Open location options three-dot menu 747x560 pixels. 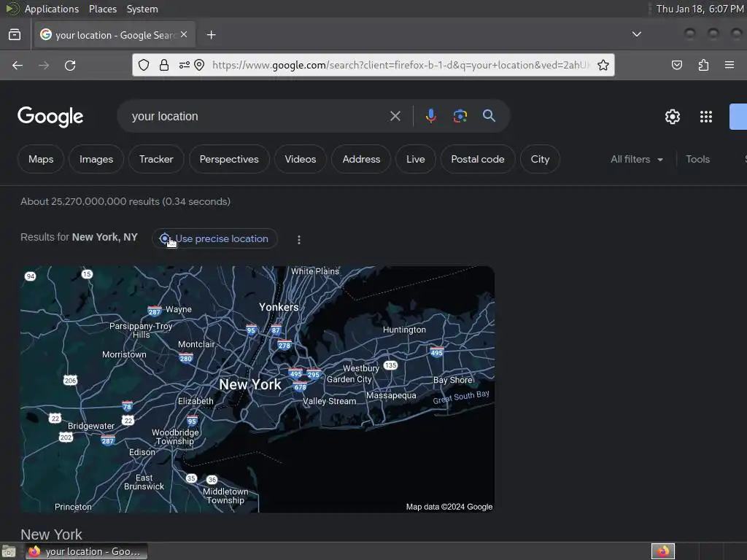(298, 239)
